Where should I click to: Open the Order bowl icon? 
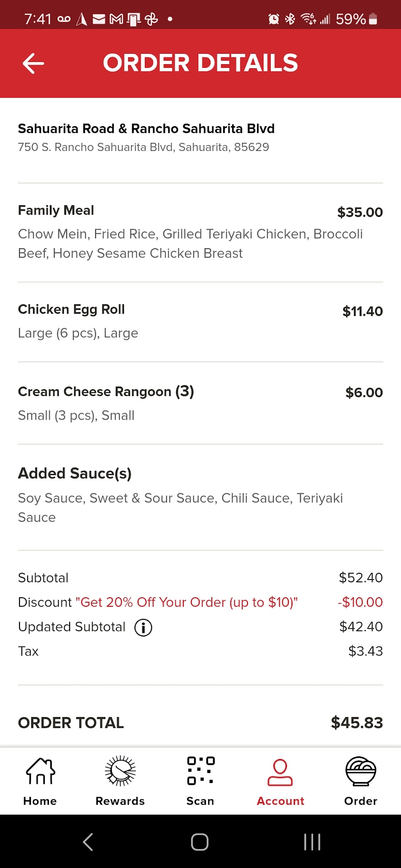pyautogui.click(x=360, y=771)
